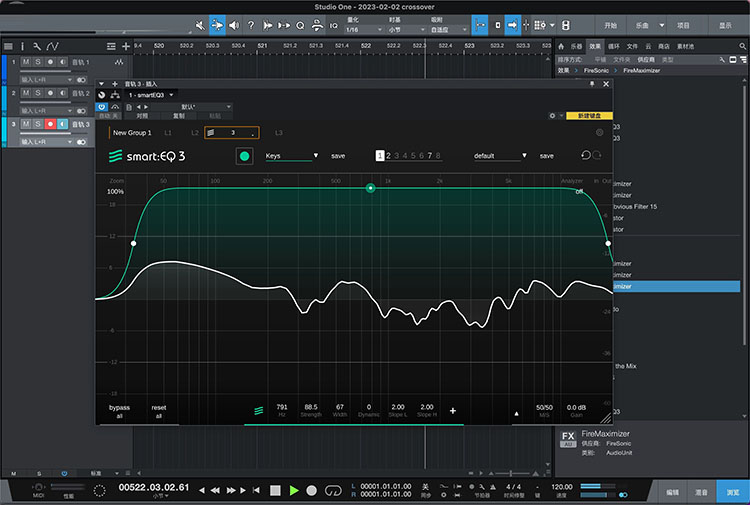Click the question mark help icon in the toolbar
Screen dimensions: 750x505
point(251,25)
